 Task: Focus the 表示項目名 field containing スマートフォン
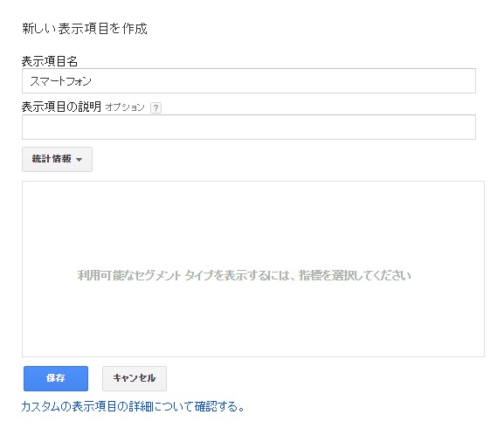click(x=249, y=81)
